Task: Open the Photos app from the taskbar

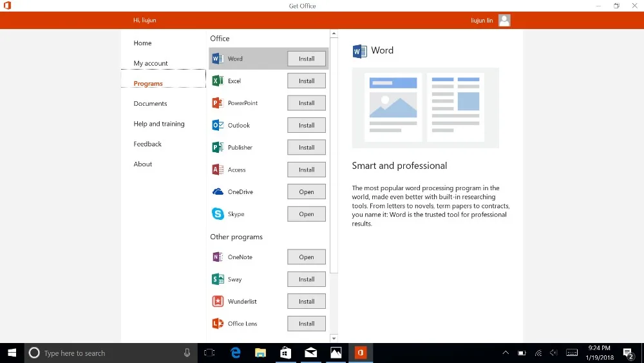Action: [x=336, y=353]
